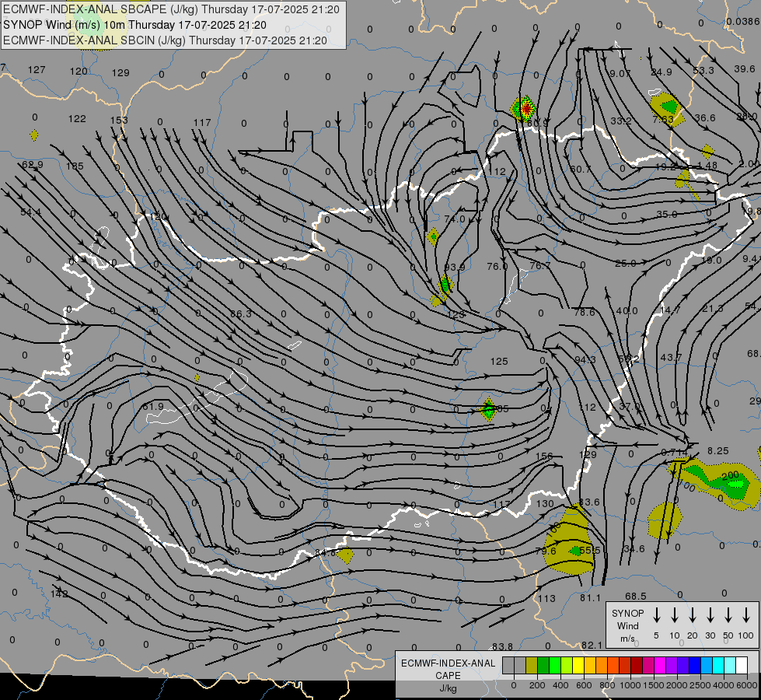This screenshot has width=761, height=700.
Task: Pick the white swatch at CAPE legend end
Action: [742, 665]
